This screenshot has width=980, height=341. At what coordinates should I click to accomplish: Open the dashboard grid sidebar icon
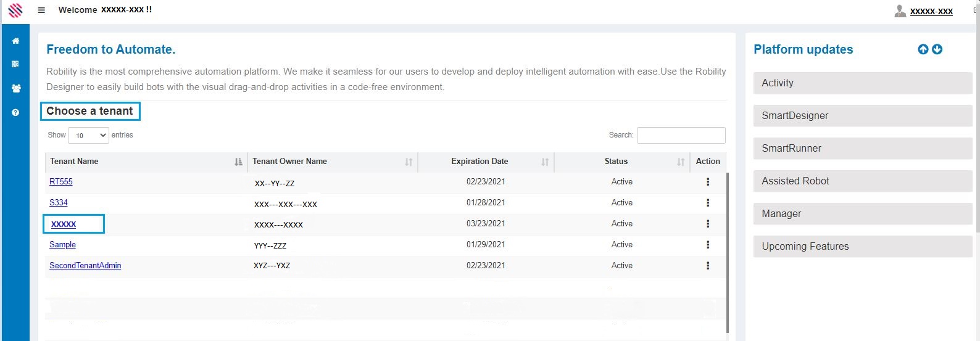point(15,64)
